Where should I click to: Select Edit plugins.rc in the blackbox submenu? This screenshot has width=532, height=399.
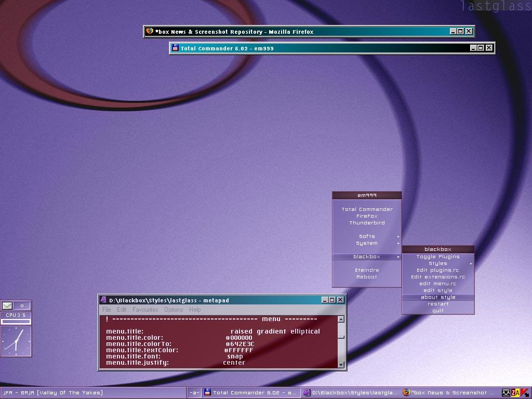[x=438, y=270]
